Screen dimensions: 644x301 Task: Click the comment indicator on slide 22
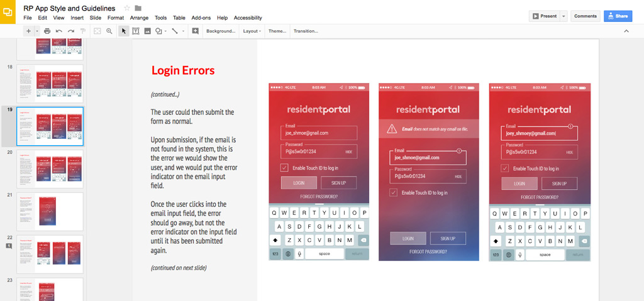pos(8,246)
